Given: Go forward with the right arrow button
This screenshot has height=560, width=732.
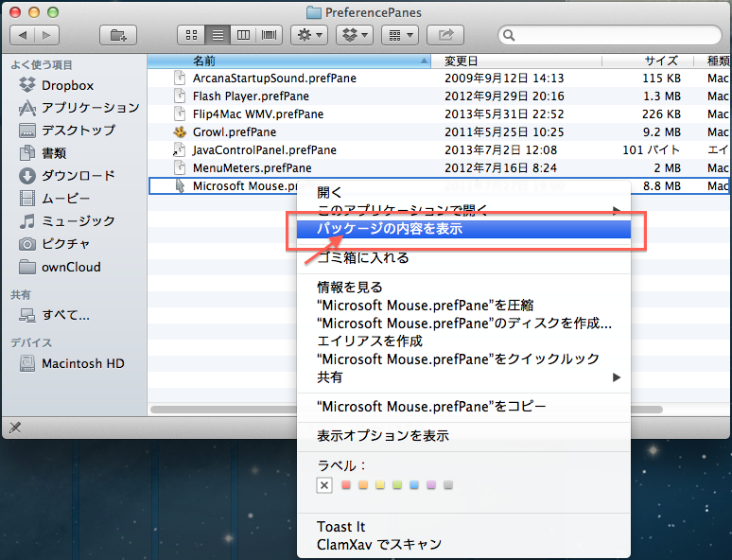Looking at the screenshot, I should point(46,35).
